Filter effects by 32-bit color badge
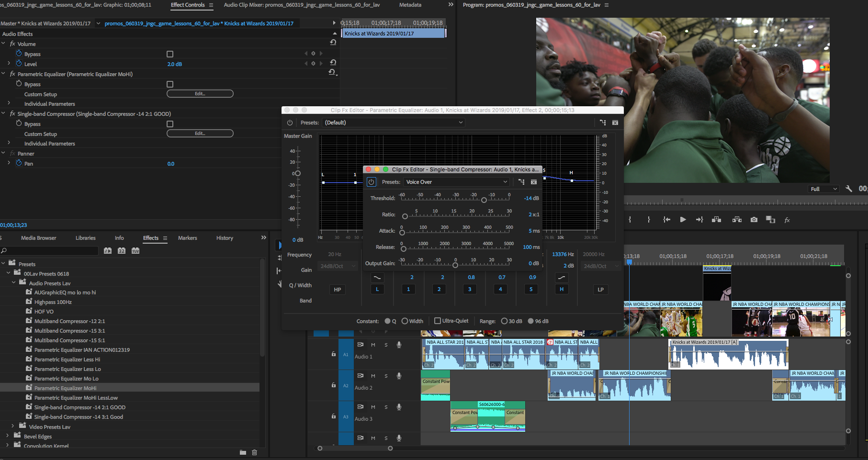 (122, 250)
